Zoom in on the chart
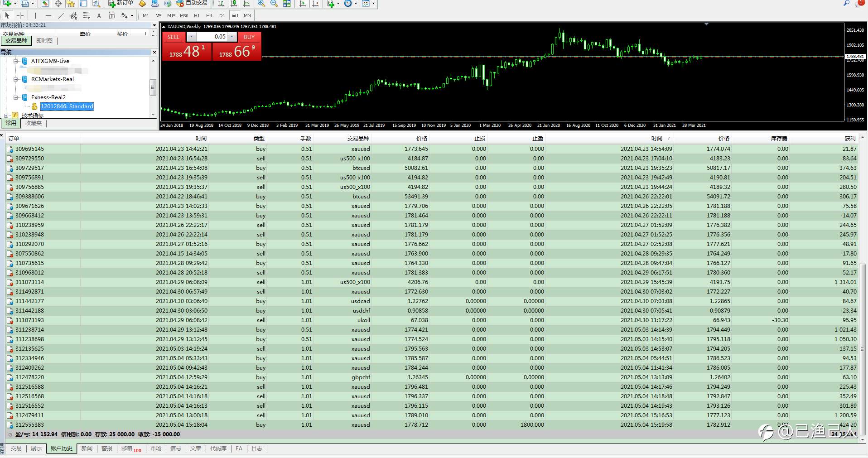This screenshot has height=458, width=868. pyautogui.click(x=261, y=4)
